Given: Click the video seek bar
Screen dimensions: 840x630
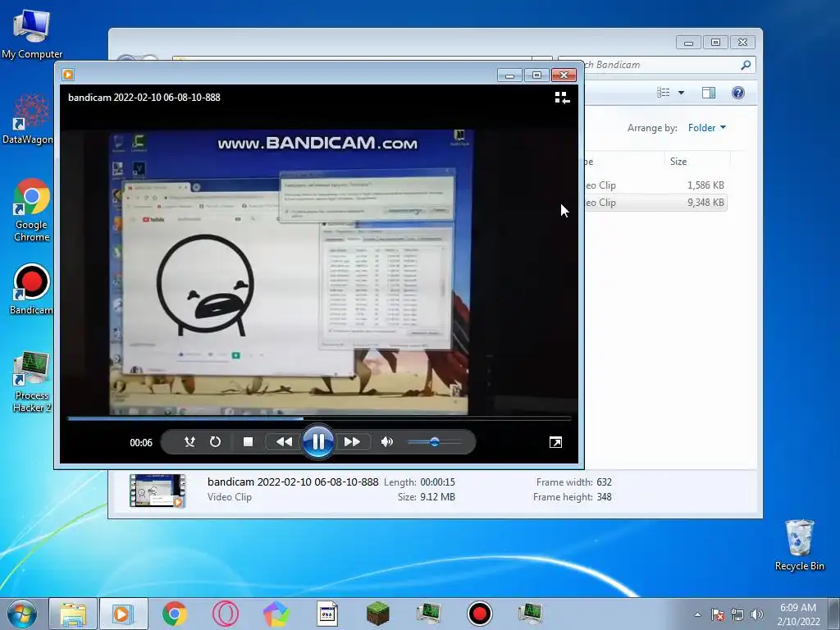Looking at the screenshot, I should tap(319, 418).
